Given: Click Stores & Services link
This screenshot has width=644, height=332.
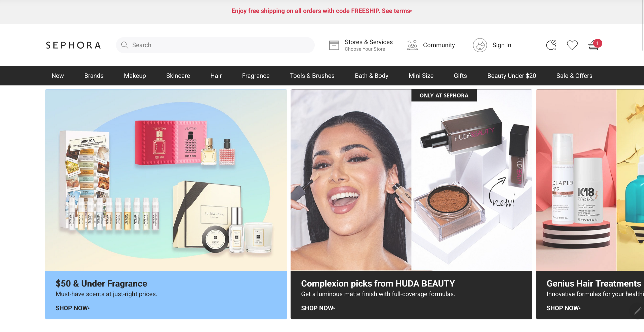Looking at the screenshot, I should [369, 42].
